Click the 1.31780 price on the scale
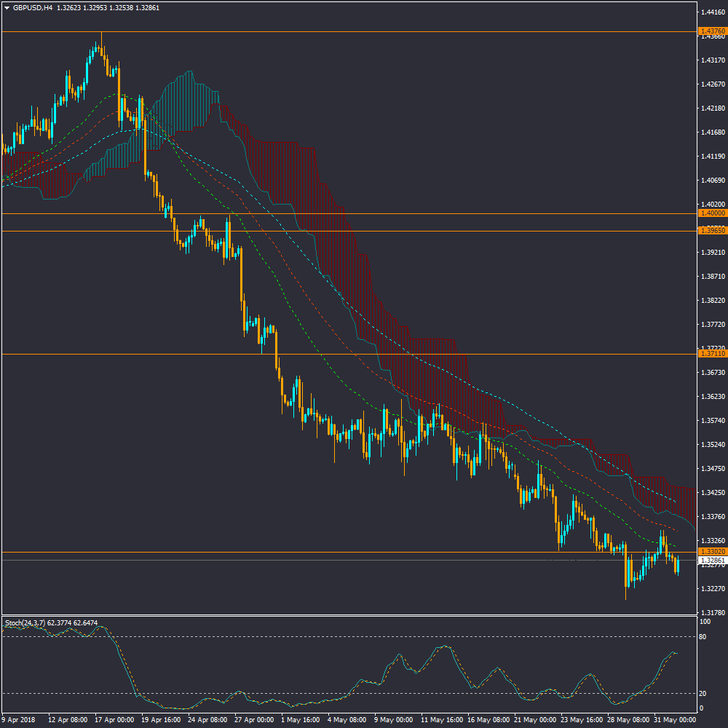This screenshot has width=728, height=728. (711, 612)
